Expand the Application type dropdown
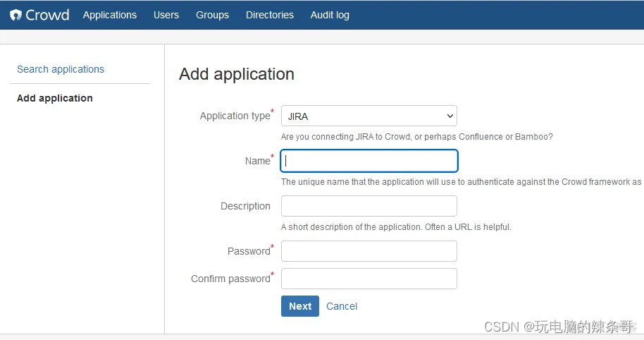644x340 pixels. [x=369, y=116]
